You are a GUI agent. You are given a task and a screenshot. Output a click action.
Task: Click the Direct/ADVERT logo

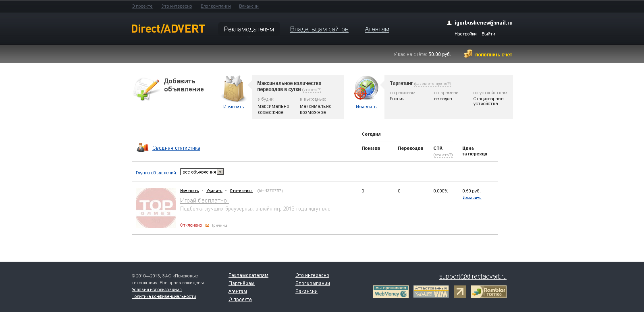click(168, 29)
